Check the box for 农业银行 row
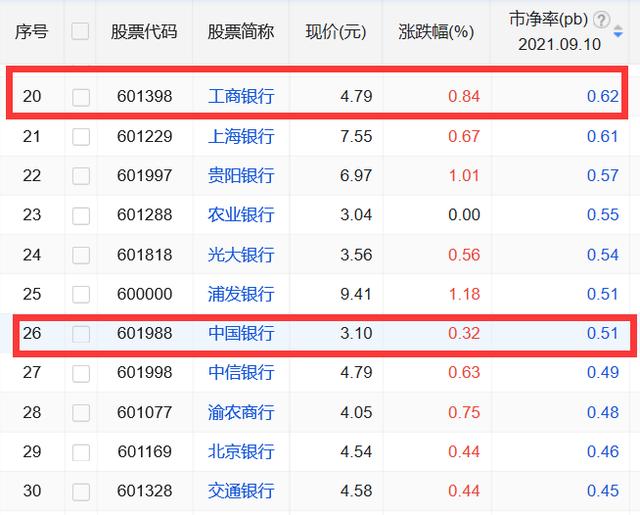 point(81,215)
